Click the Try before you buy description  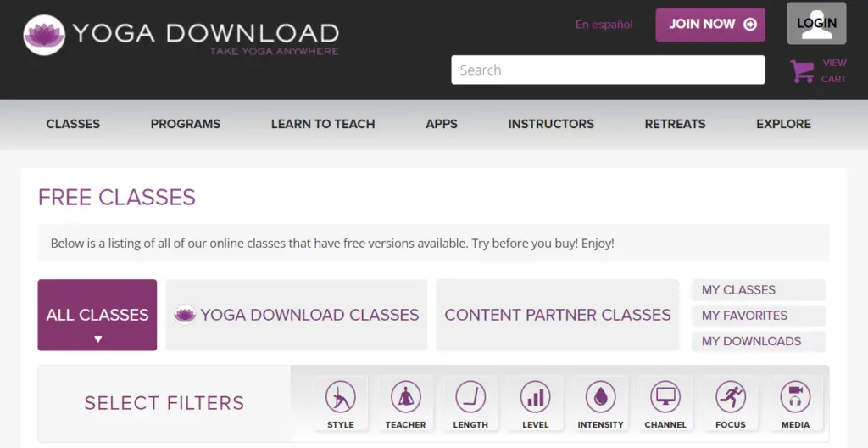[x=332, y=244]
